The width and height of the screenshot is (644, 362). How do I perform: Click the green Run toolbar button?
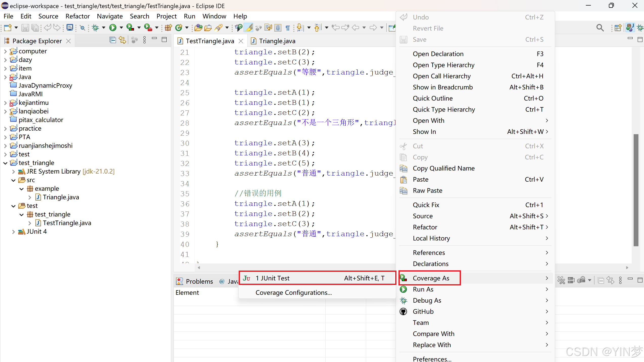point(113,28)
